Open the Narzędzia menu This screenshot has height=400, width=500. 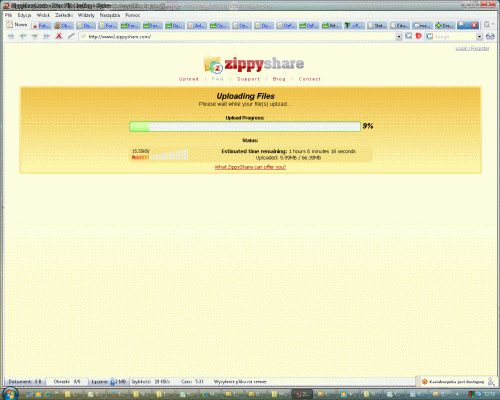point(110,15)
